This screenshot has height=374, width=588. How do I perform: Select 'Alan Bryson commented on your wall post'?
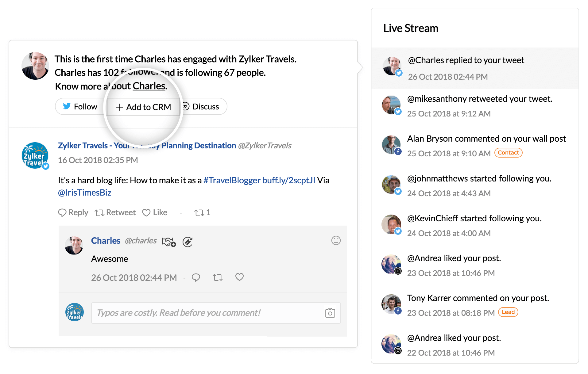pyautogui.click(x=475, y=146)
